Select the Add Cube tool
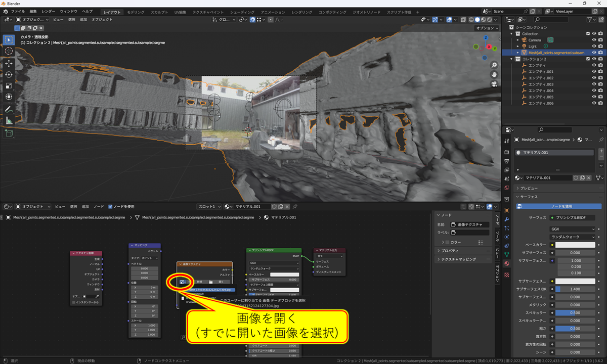Viewport: 607px width, 364px height. click(x=9, y=133)
